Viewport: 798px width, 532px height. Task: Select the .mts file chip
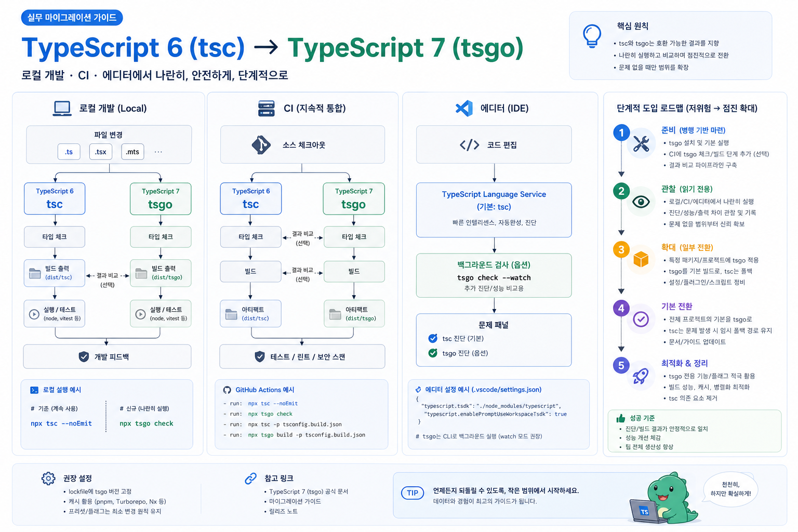coord(132,152)
